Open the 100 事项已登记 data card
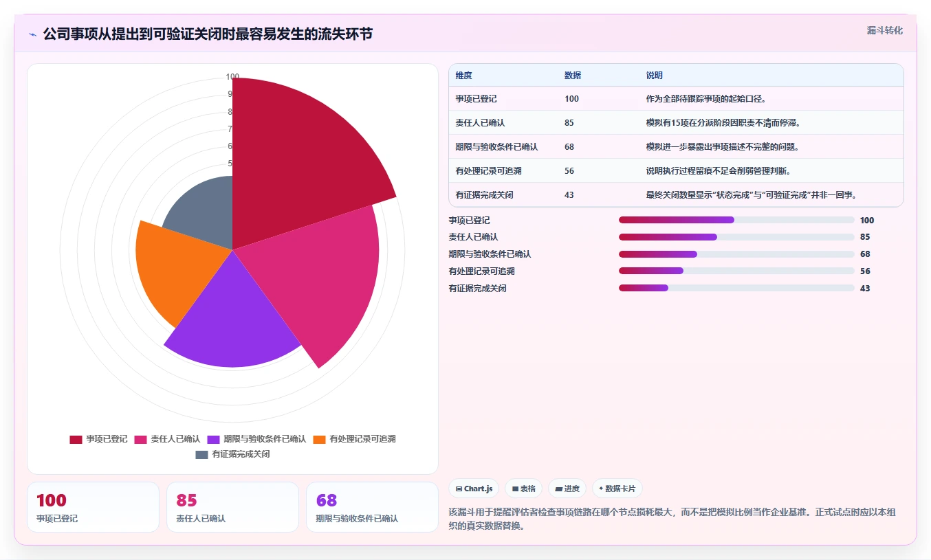The width and height of the screenshot is (931, 560). (x=93, y=507)
